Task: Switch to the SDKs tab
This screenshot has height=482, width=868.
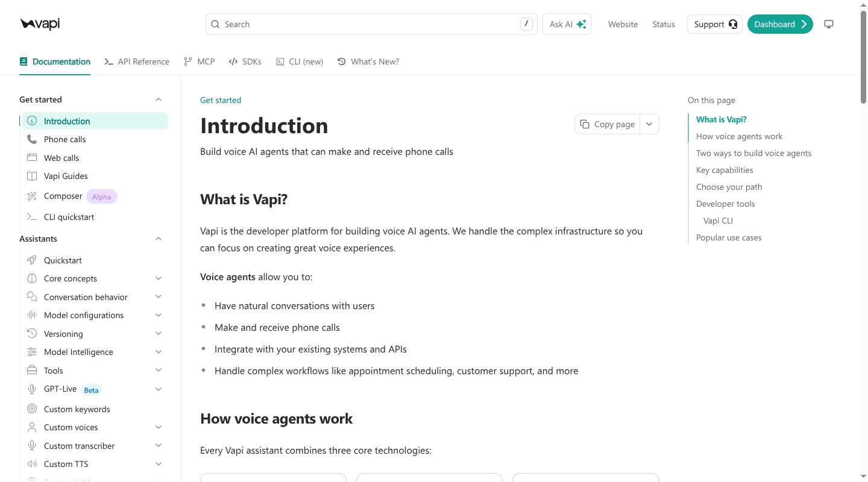Action: [245, 61]
